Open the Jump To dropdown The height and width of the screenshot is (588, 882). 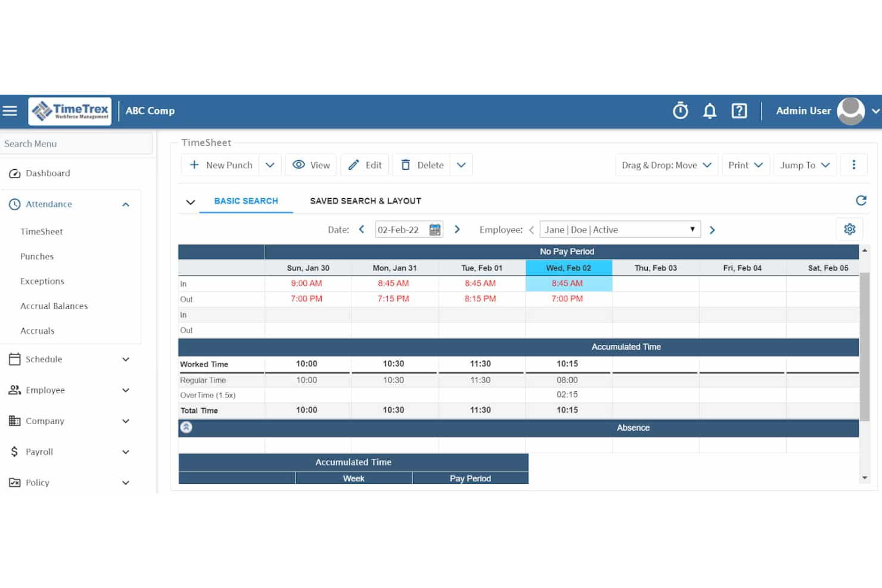tap(804, 164)
